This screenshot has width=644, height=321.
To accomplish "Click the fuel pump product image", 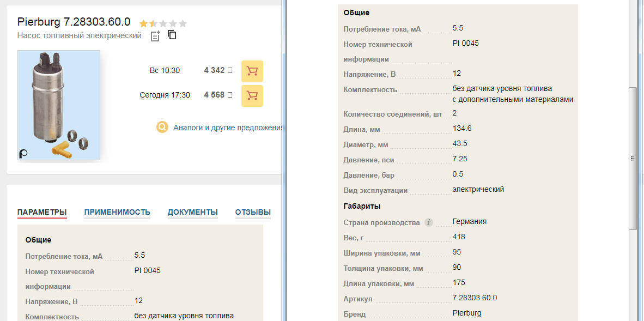I will tap(58, 104).
